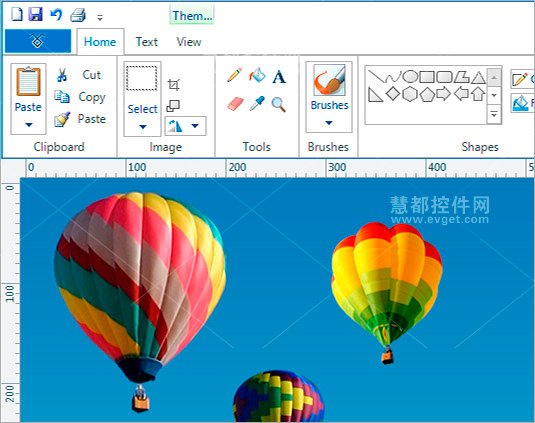535x423 pixels.
Task: Select the Hexagon shape
Action: [x=410, y=94]
